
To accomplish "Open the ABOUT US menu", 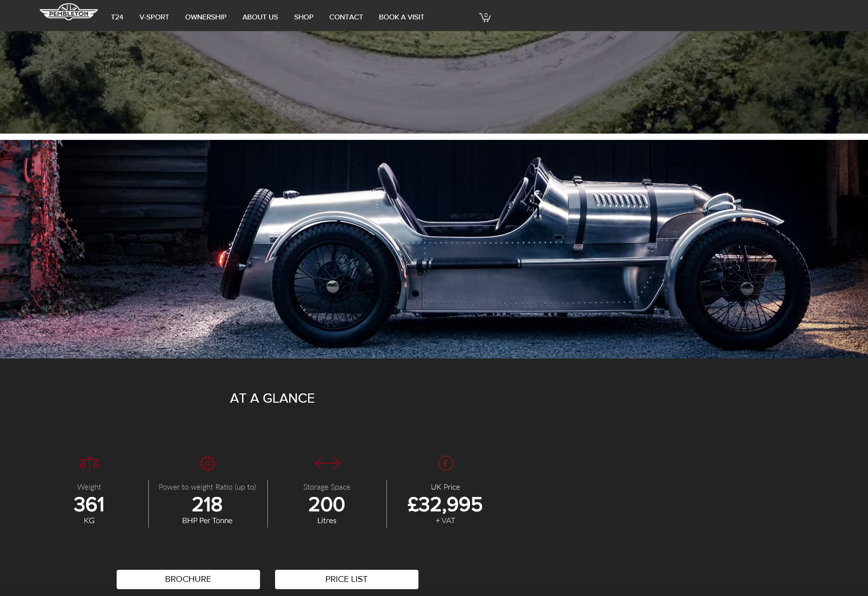I will [x=260, y=17].
